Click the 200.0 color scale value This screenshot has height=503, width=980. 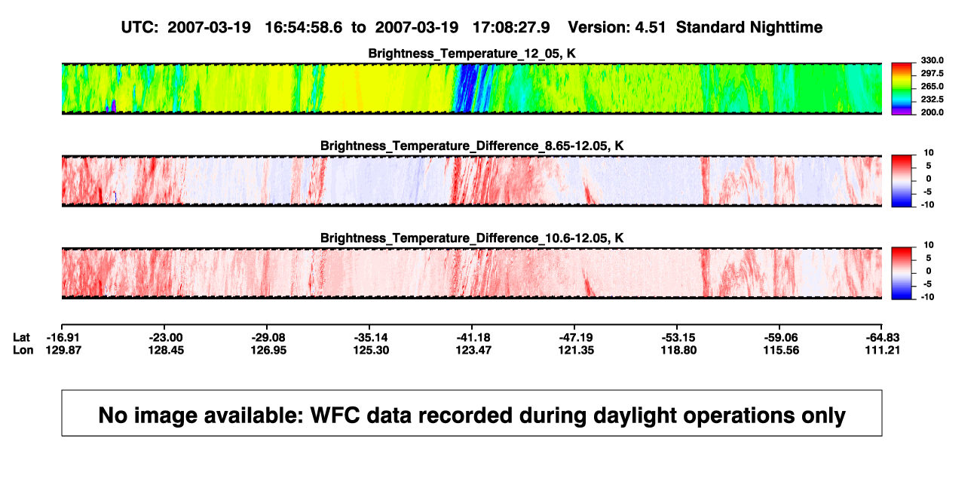(x=933, y=112)
